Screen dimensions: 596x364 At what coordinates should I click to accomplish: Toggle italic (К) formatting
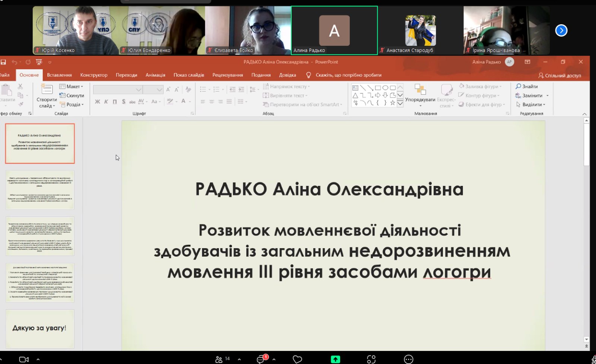[106, 101]
